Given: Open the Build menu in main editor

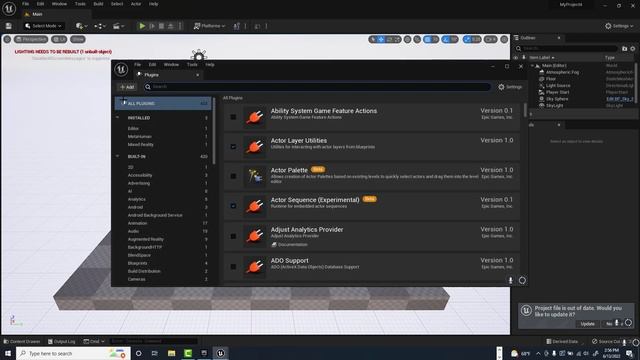Looking at the screenshot, I should pyautogui.click(x=98, y=4).
